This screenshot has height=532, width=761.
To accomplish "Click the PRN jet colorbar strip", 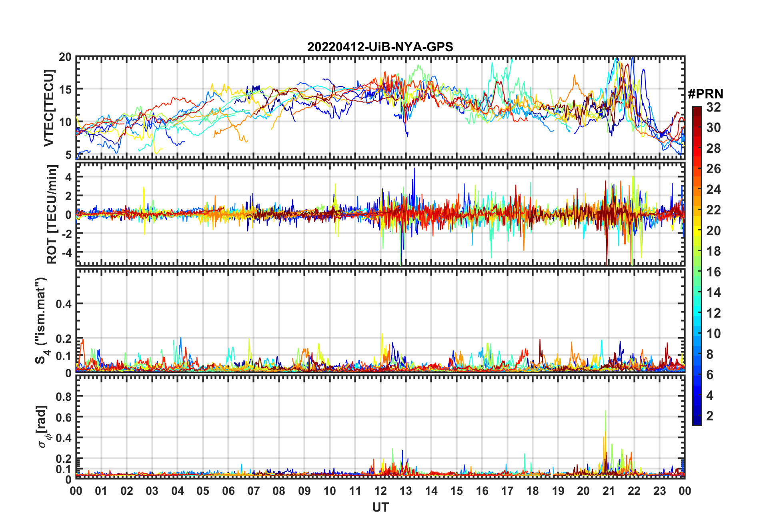I will pyautogui.click(x=697, y=266).
